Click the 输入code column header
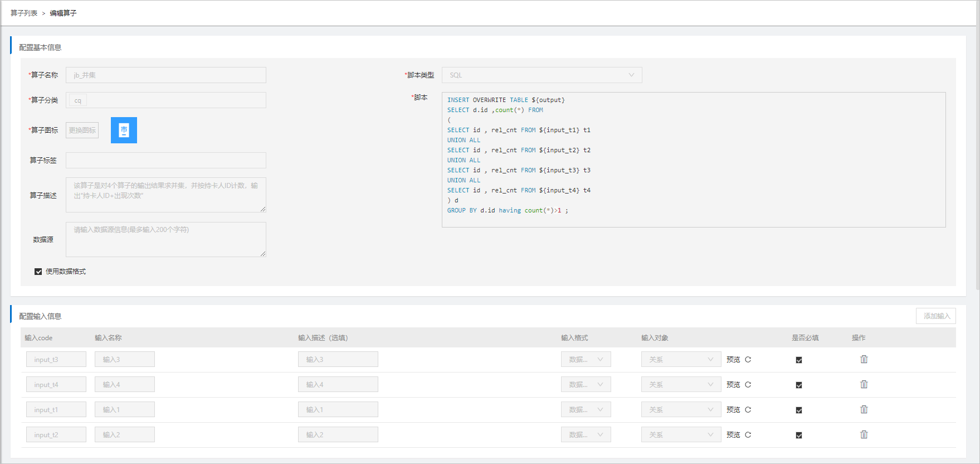 point(38,338)
